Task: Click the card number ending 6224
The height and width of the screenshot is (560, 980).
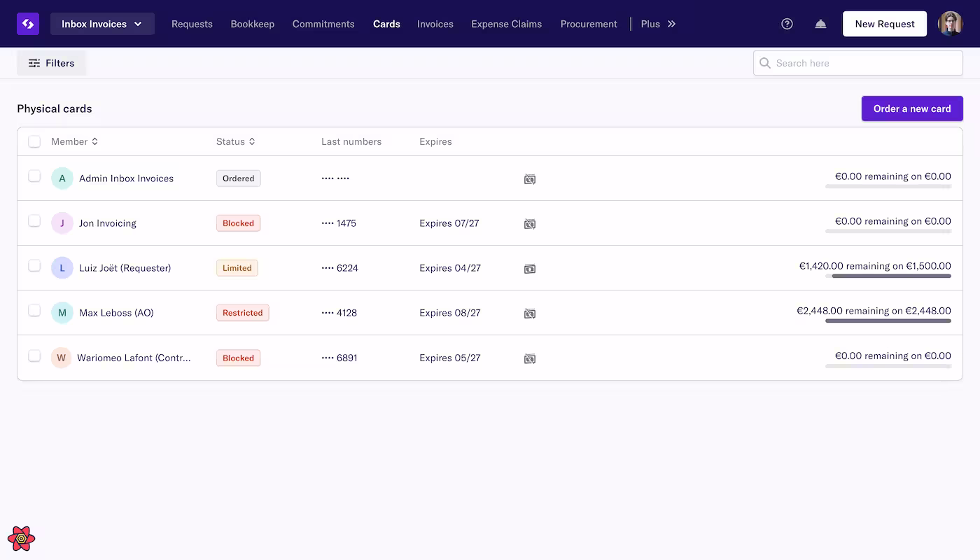Action: coord(339,268)
